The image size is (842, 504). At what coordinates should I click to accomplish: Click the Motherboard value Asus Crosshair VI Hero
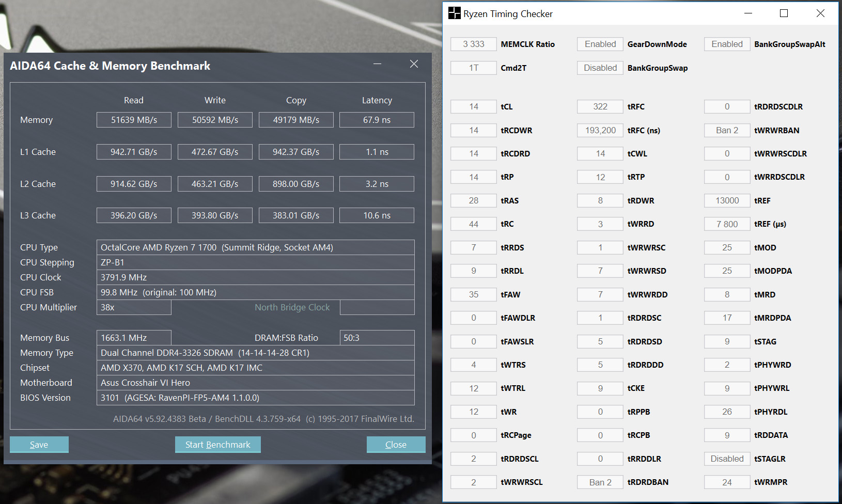pos(255,383)
